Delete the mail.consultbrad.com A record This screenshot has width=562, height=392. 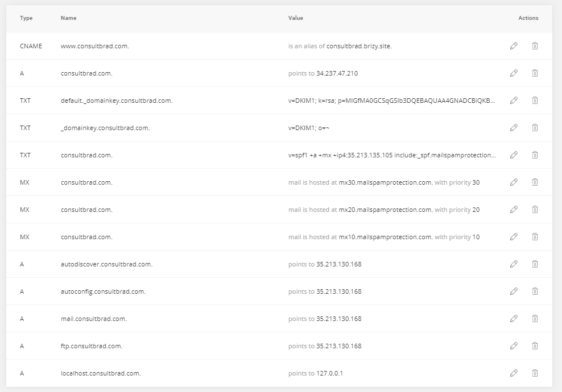535,318
